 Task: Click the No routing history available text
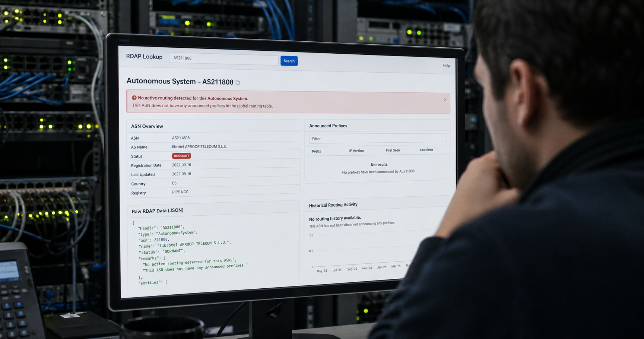(x=335, y=218)
